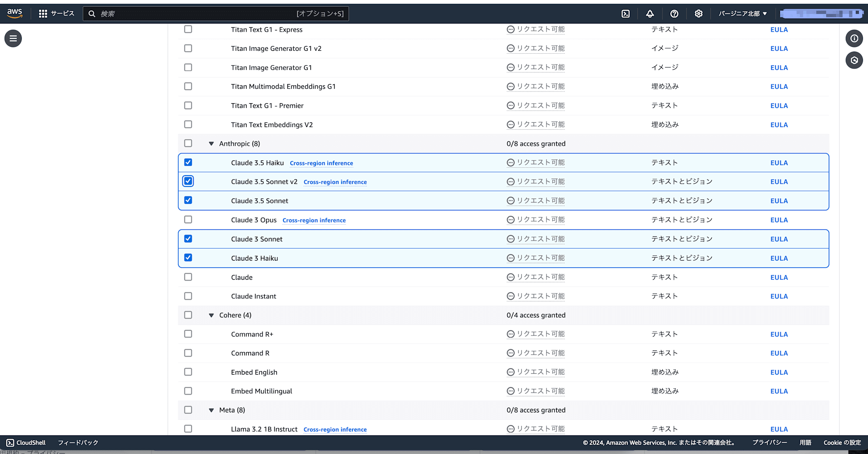
Task: Open the hexagon panel icon at right
Action: [854, 60]
